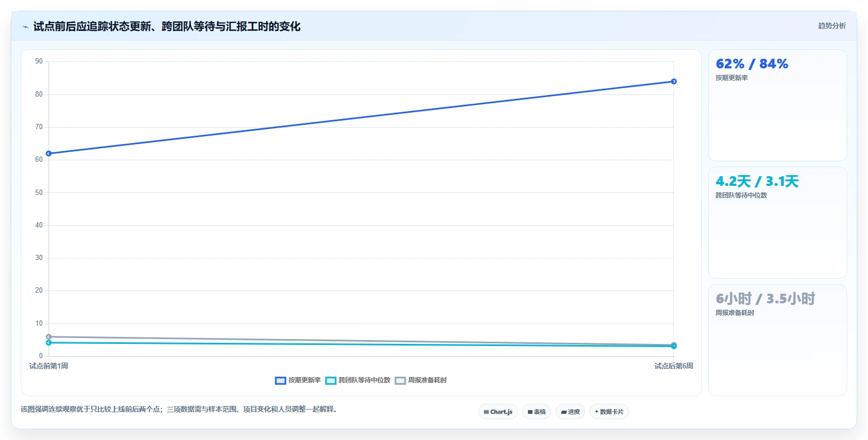Viewport: 868px width, 440px height.
Task: Click the 趋势分析 label in the header
Action: coord(832,26)
